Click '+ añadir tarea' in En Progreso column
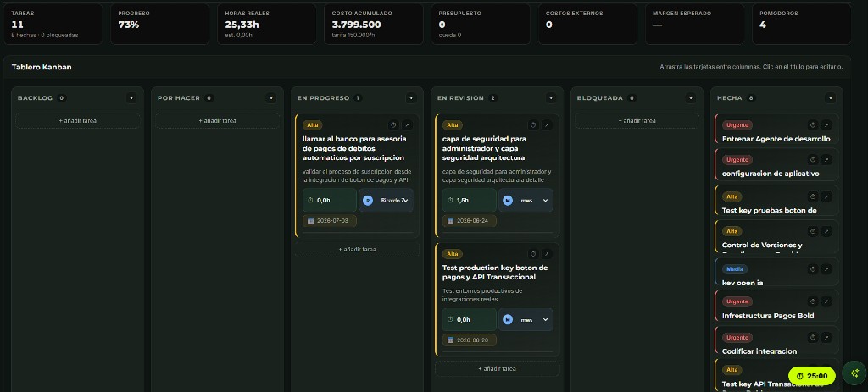868x392 pixels. coord(357,250)
